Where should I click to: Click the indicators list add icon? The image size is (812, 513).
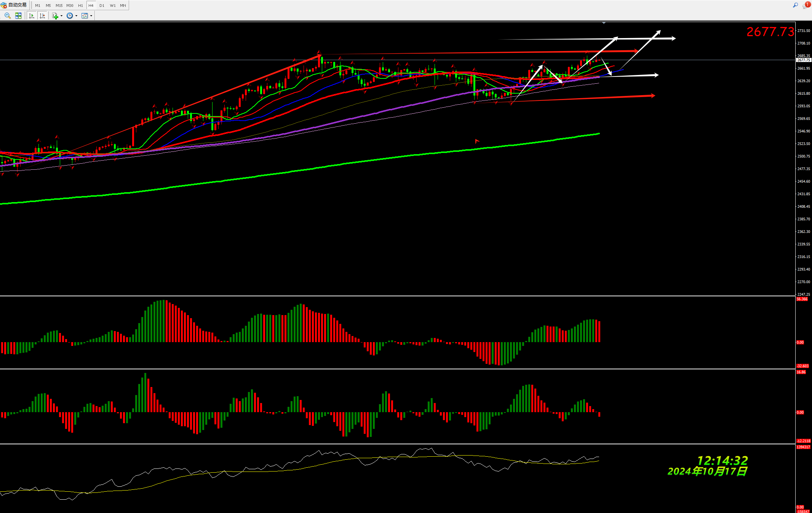tap(55, 16)
